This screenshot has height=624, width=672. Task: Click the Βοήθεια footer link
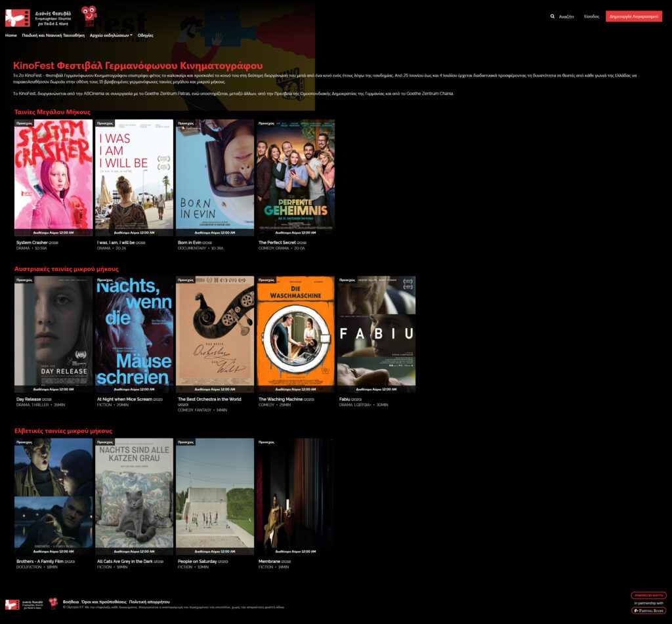(x=71, y=602)
